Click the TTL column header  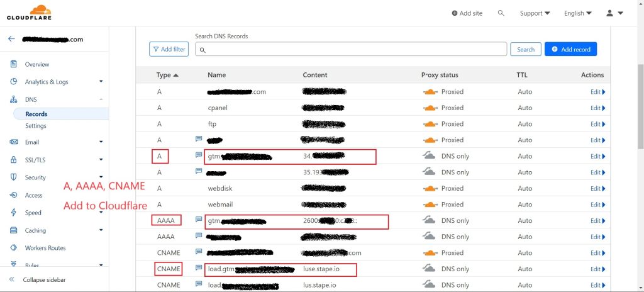pos(522,75)
